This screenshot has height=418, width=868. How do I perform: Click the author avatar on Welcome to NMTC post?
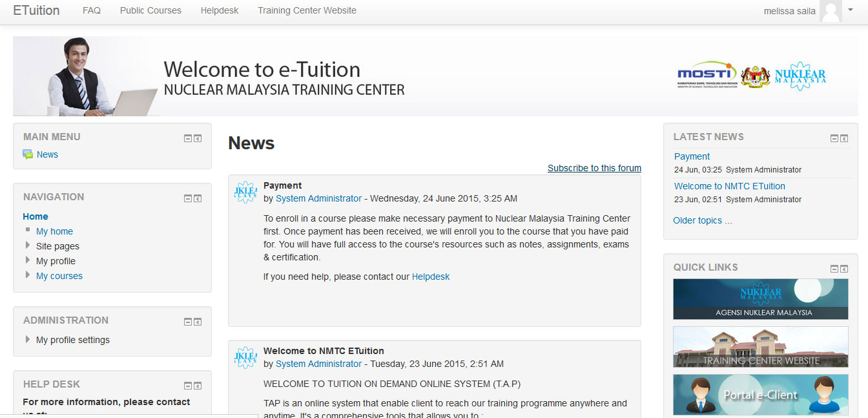coord(245,357)
